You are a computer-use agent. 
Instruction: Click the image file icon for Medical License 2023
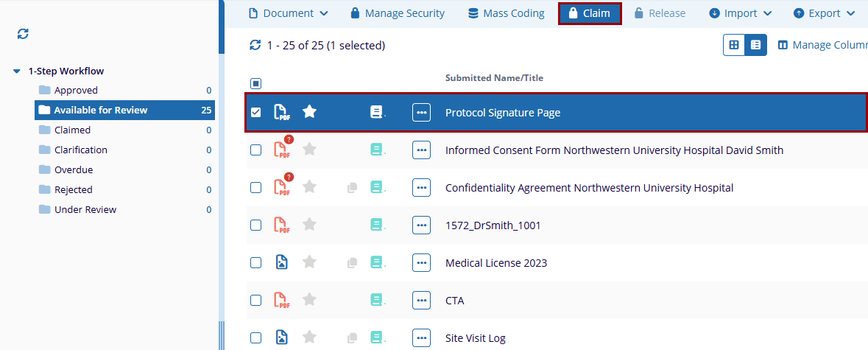click(281, 262)
